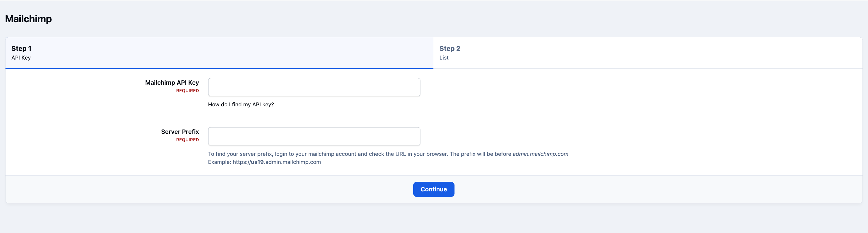This screenshot has height=233, width=868.
Task: Select the Step 1 API Key tab
Action: click(219, 53)
